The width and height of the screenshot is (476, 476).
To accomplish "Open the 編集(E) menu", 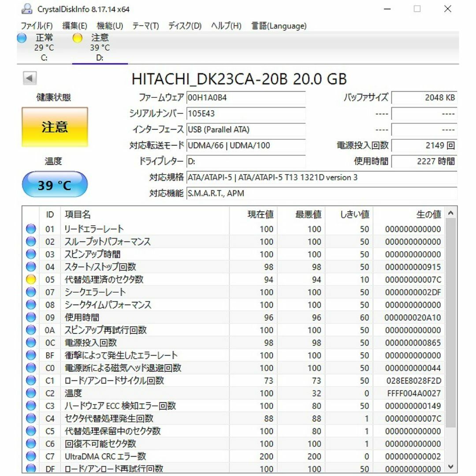I will (74, 26).
